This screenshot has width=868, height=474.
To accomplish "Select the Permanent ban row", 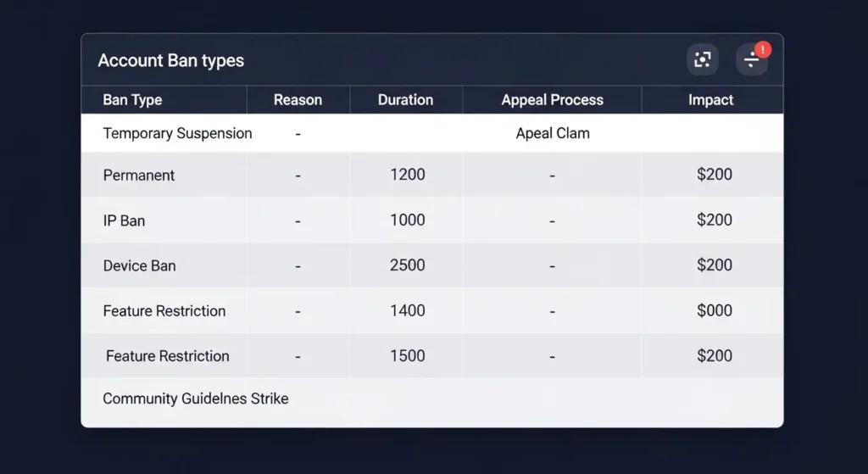I will pos(139,176).
